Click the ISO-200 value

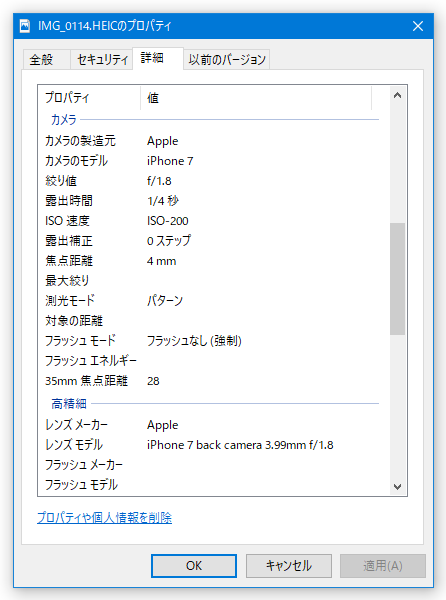pos(168,221)
